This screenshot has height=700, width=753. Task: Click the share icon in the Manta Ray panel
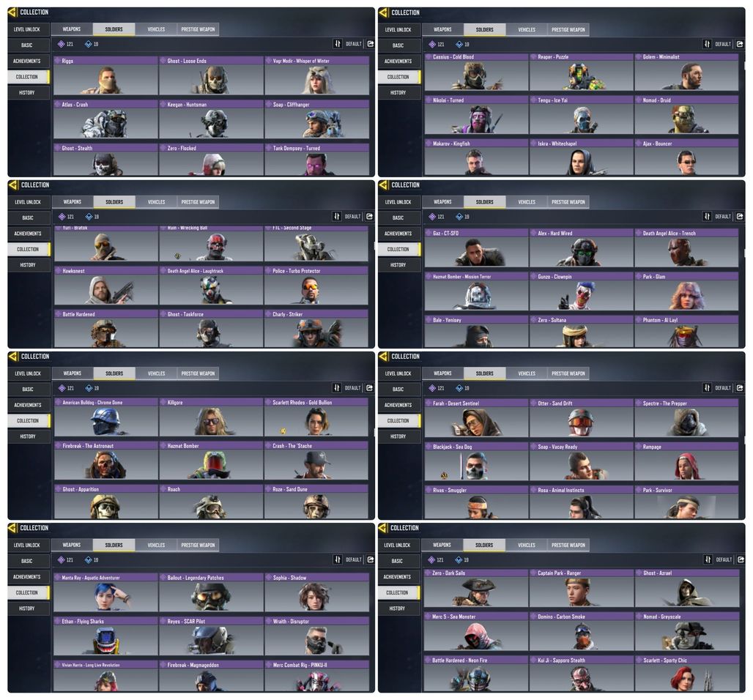point(370,559)
